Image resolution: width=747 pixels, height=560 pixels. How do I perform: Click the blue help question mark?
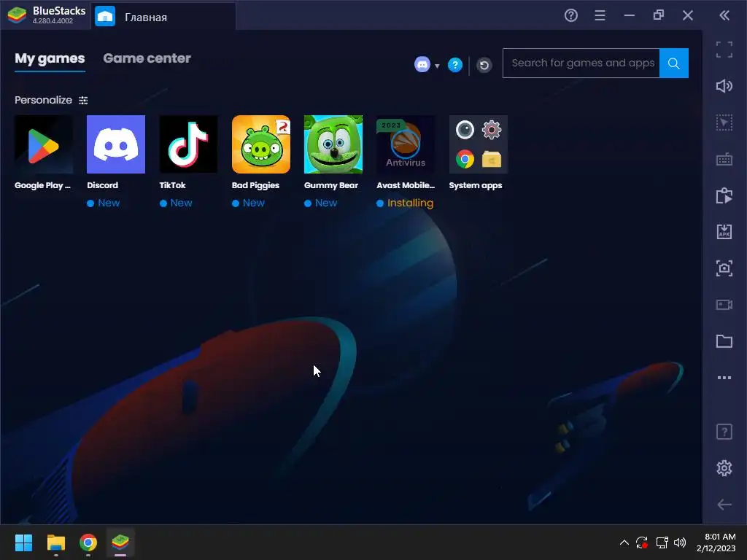[x=455, y=65]
